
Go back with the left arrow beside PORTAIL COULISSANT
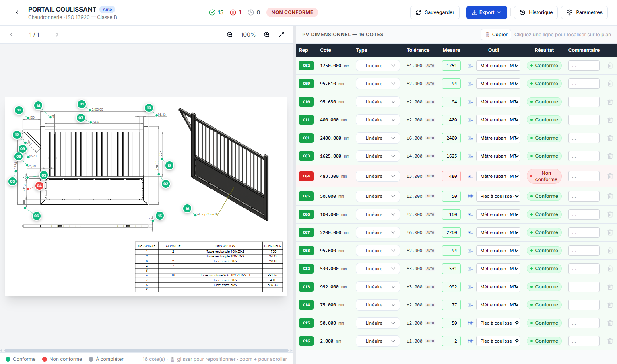[17, 12]
